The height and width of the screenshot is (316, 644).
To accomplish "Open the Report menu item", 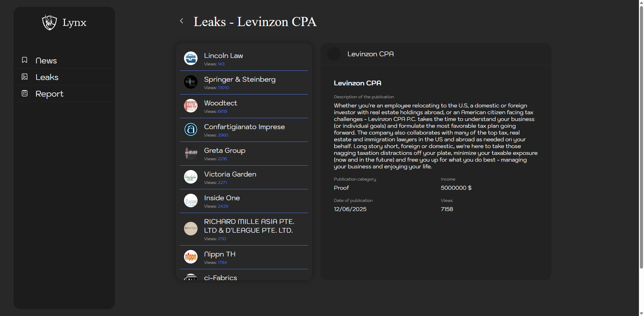I will tap(49, 94).
